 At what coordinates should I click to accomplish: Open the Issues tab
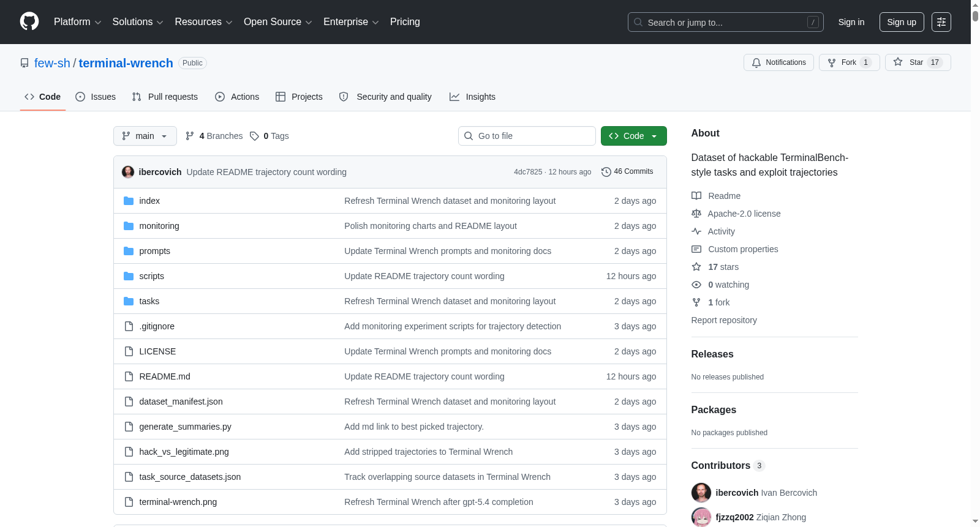pos(96,97)
